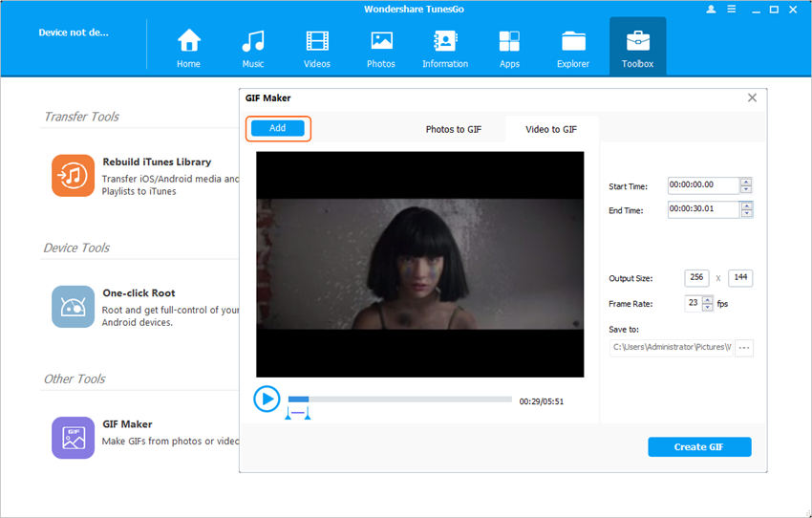Click the video progress slider bar

coord(399,399)
